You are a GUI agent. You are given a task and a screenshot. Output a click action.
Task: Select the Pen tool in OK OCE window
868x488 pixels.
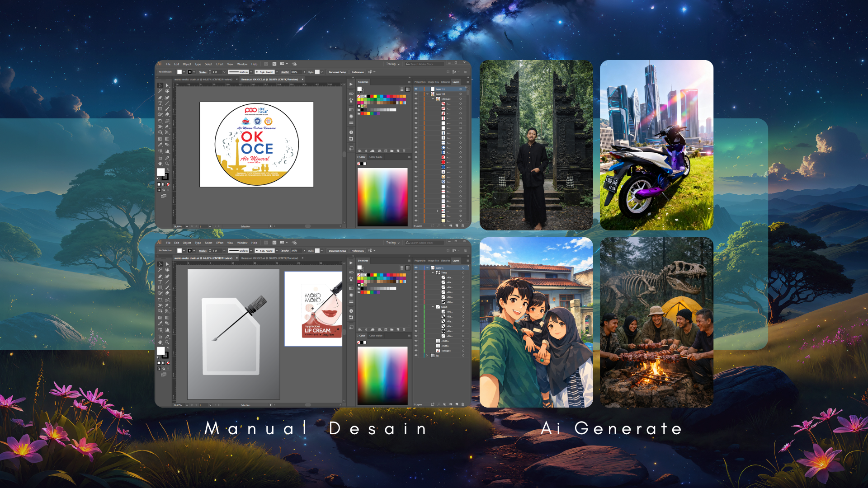(x=160, y=97)
